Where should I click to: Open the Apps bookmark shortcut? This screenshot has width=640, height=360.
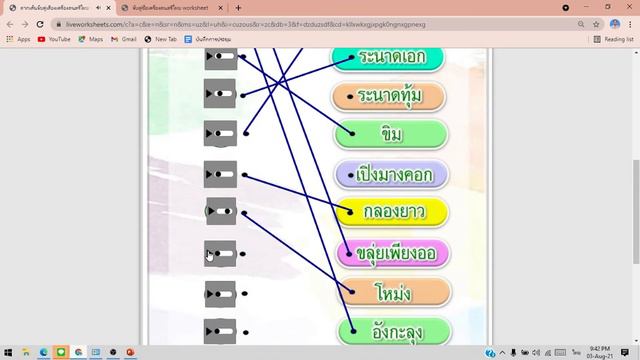pyautogui.click(x=18, y=39)
